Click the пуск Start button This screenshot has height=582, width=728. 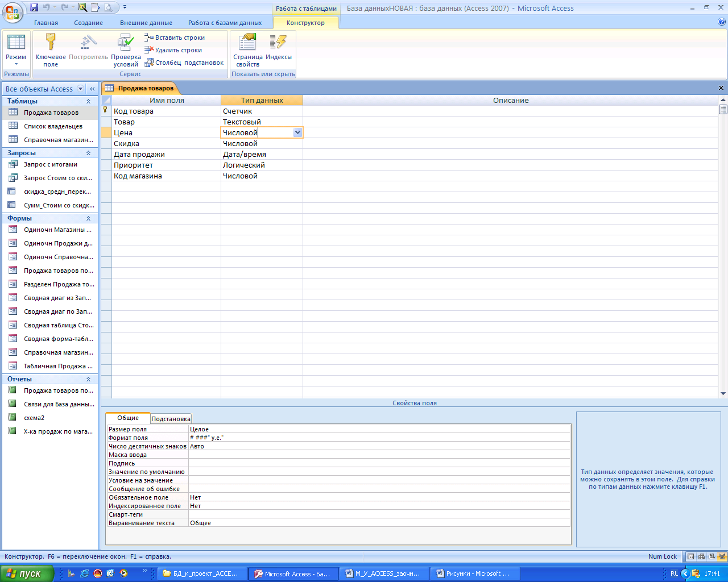point(27,573)
